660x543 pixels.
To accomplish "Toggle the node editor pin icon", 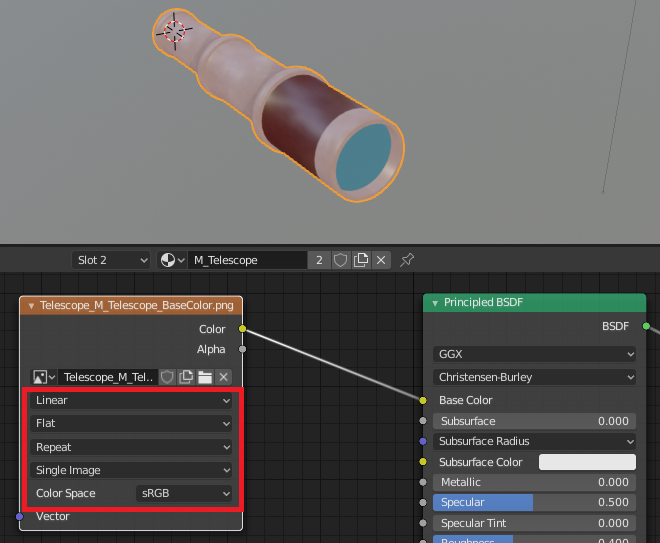I will 407,260.
